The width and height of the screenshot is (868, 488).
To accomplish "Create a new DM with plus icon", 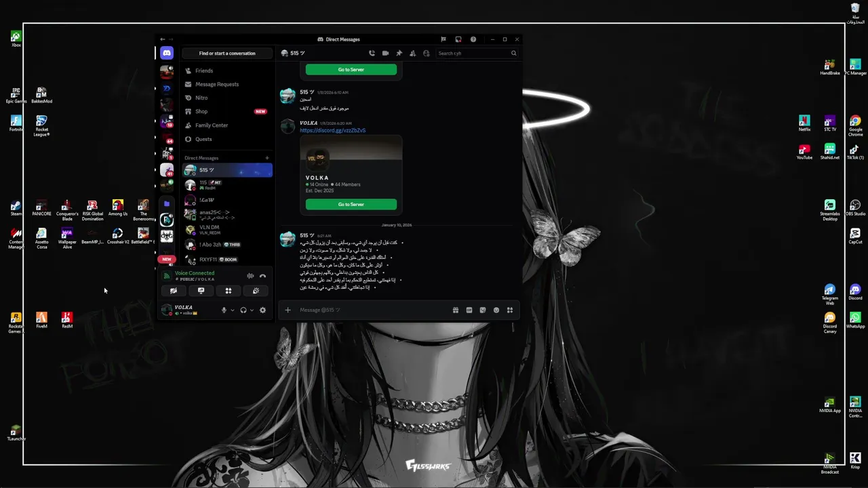I will point(267,158).
